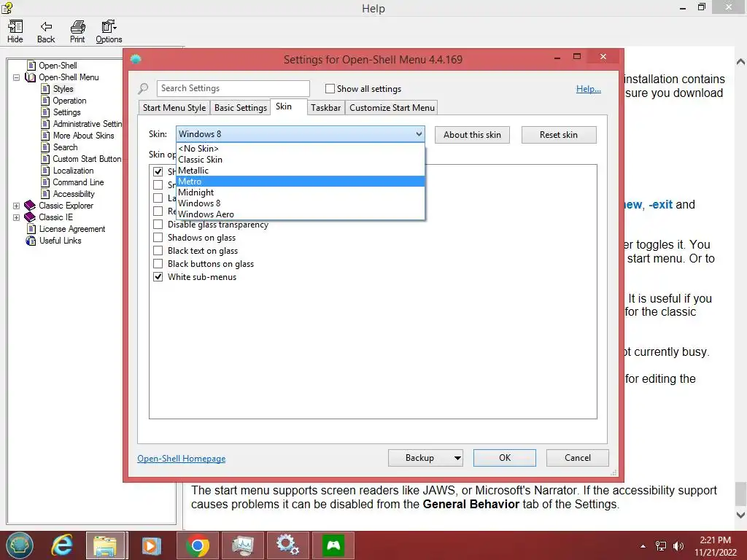Confirm settings with the OK button

coord(505,458)
